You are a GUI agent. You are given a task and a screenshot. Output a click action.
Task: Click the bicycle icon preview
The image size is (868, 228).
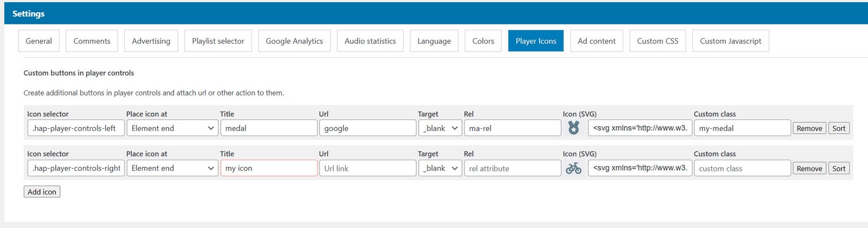click(574, 169)
